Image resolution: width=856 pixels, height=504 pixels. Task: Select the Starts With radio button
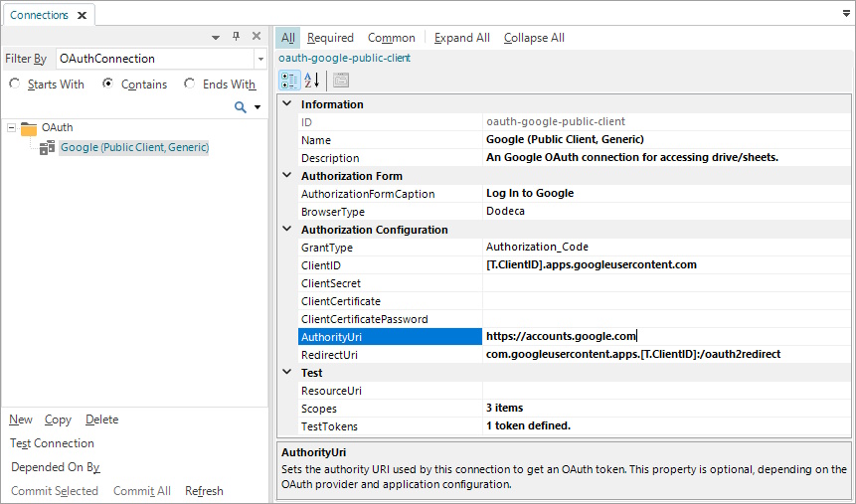15,84
